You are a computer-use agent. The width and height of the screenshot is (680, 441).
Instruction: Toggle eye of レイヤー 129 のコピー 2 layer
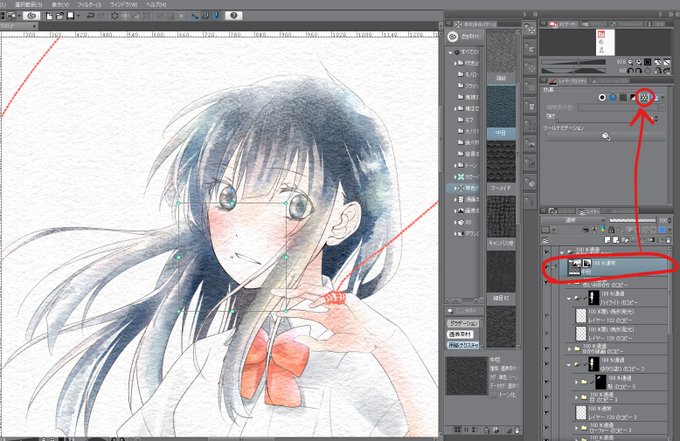click(546, 412)
